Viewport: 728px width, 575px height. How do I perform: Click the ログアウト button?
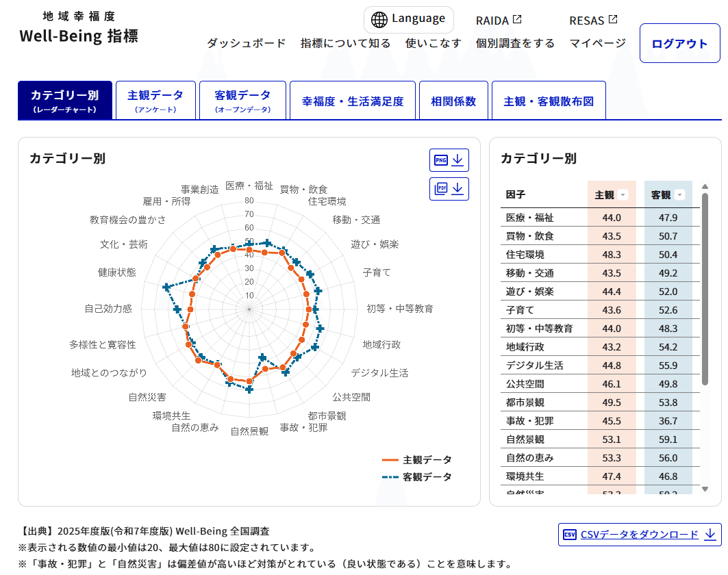pyautogui.click(x=679, y=42)
